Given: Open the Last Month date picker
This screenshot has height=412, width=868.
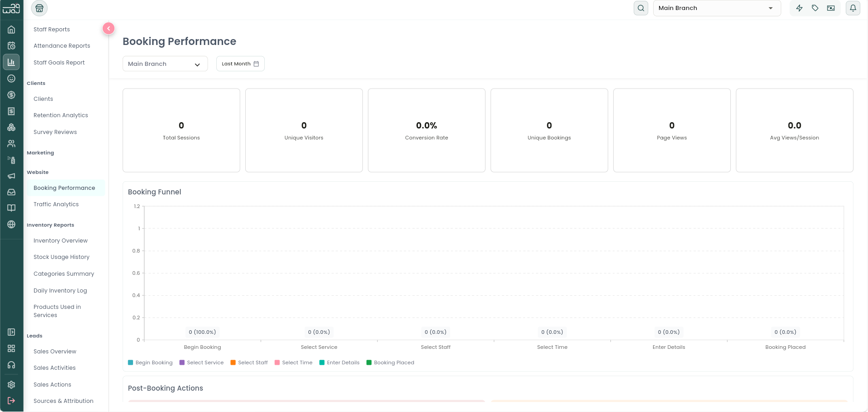Looking at the screenshot, I should (x=240, y=64).
